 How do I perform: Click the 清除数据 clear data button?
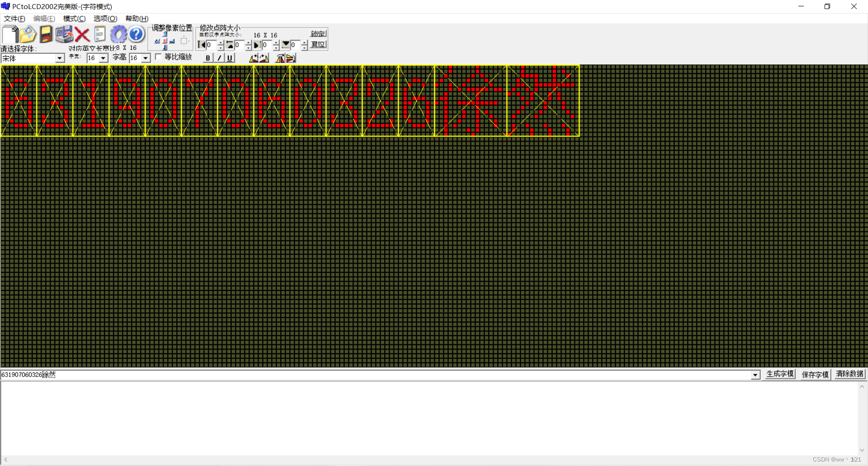tap(850, 374)
